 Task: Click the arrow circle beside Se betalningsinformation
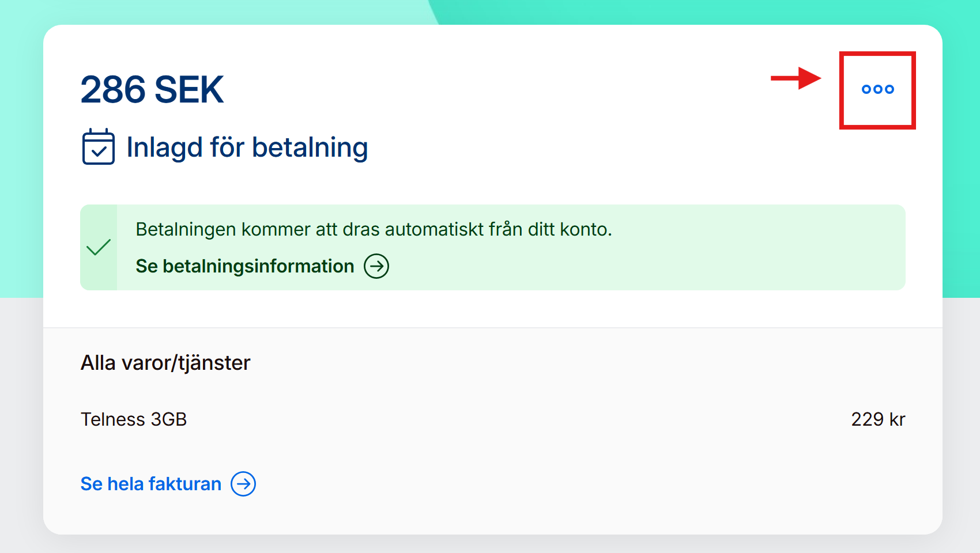(x=376, y=266)
